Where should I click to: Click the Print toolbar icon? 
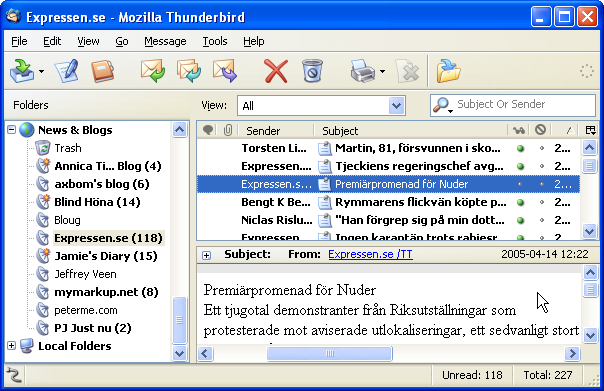[x=362, y=71]
